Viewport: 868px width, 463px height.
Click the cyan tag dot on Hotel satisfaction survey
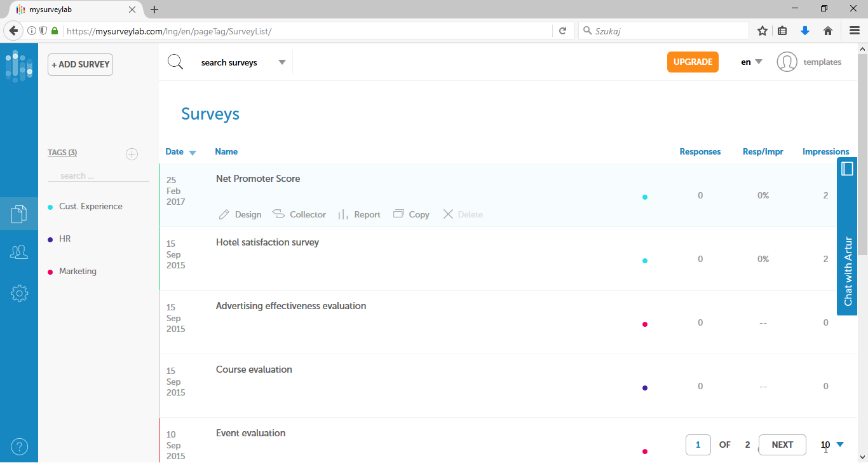pyautogui.click(x=645, y=261)
